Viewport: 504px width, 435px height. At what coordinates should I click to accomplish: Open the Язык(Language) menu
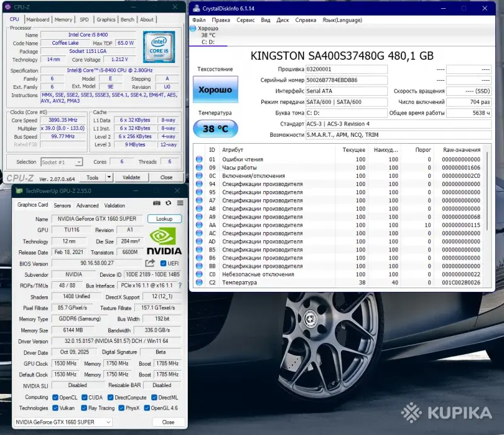pos(342,20)
